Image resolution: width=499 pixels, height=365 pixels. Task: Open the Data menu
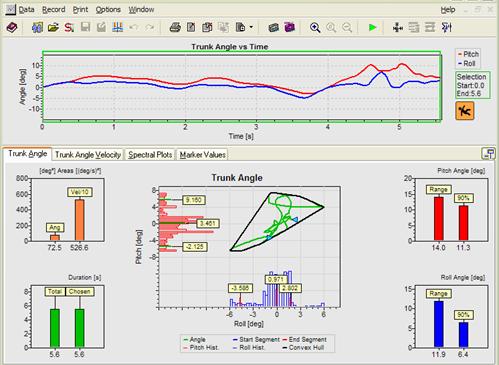(x=27, y=10)
